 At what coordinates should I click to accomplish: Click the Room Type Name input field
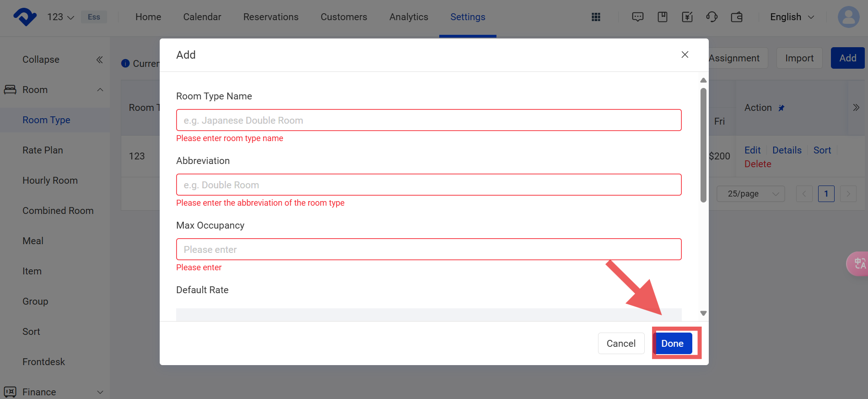point(428,120)
